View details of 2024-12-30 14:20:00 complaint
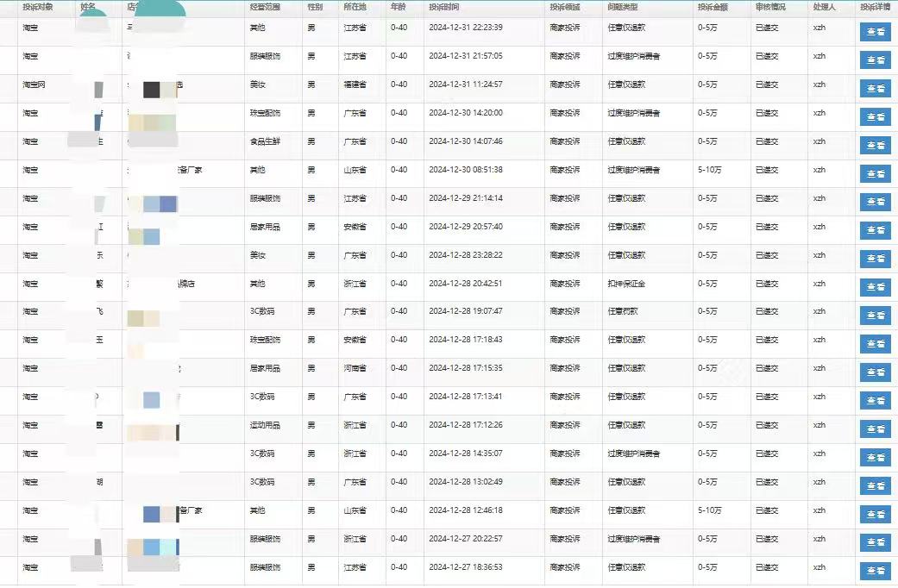 point(875,116)
